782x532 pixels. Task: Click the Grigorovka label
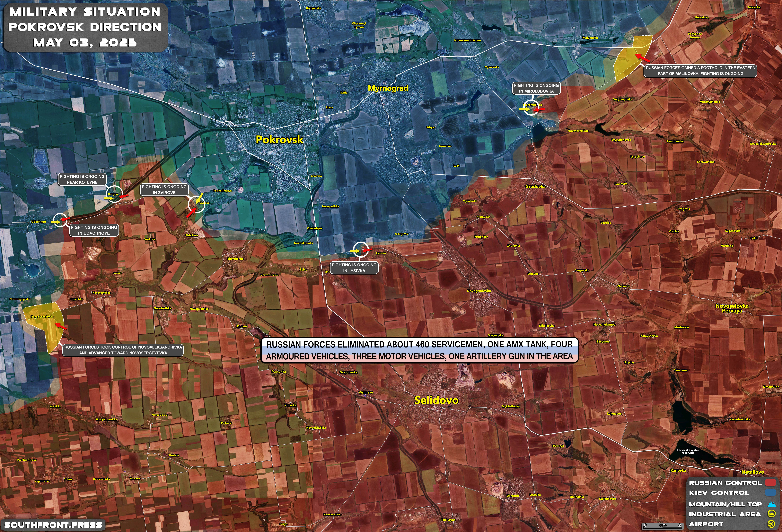tap(348, 372)
